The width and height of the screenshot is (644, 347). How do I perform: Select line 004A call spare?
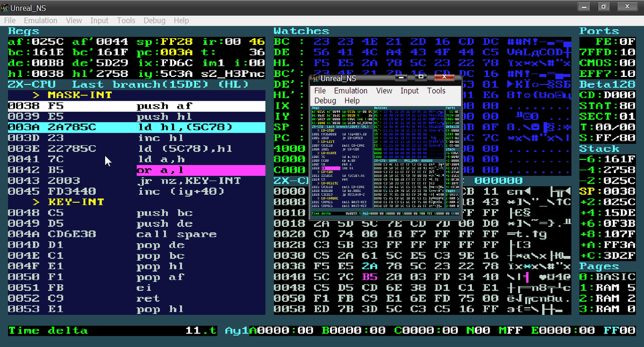(x=136, y=234)
